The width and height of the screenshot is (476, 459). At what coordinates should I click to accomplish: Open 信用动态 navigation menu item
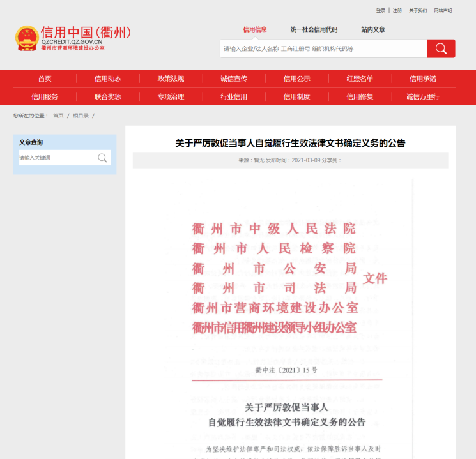107,79
